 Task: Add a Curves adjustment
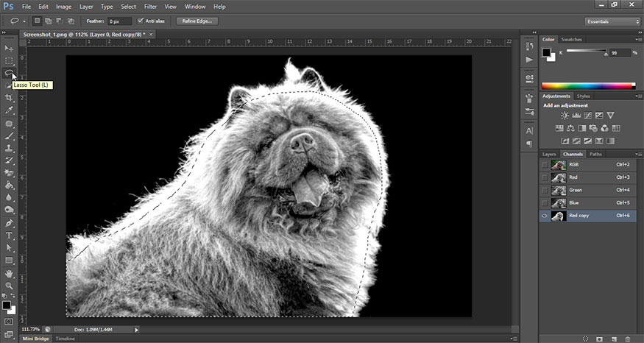click(588, 116)
